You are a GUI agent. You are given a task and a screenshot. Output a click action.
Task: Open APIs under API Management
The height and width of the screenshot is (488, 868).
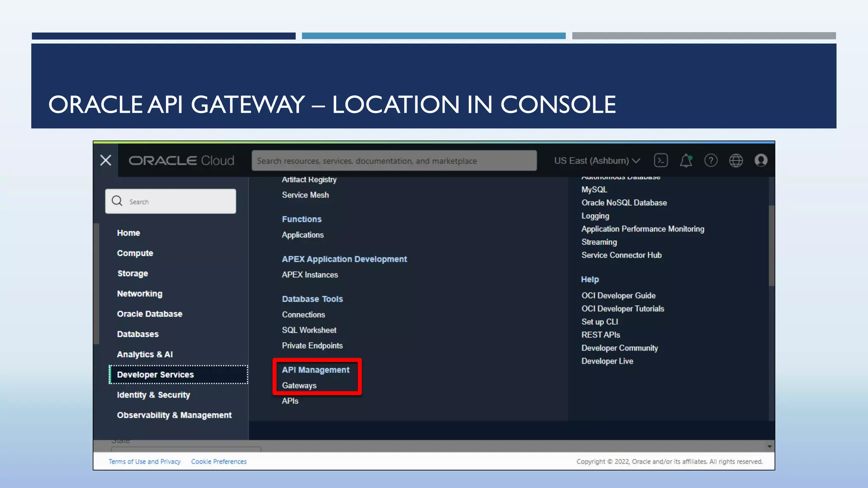click(x=290, y=401)
